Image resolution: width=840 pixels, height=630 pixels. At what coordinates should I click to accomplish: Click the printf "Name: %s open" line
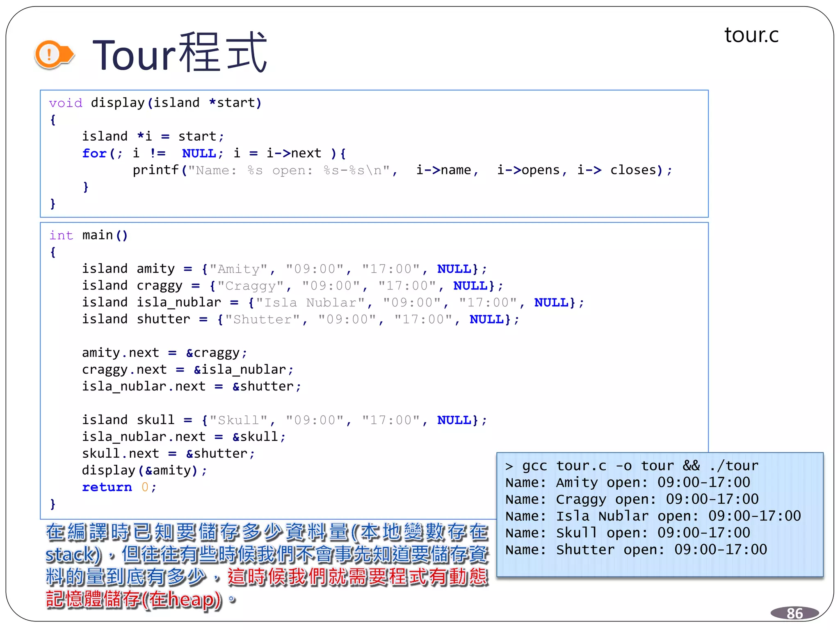pos(402,170)
